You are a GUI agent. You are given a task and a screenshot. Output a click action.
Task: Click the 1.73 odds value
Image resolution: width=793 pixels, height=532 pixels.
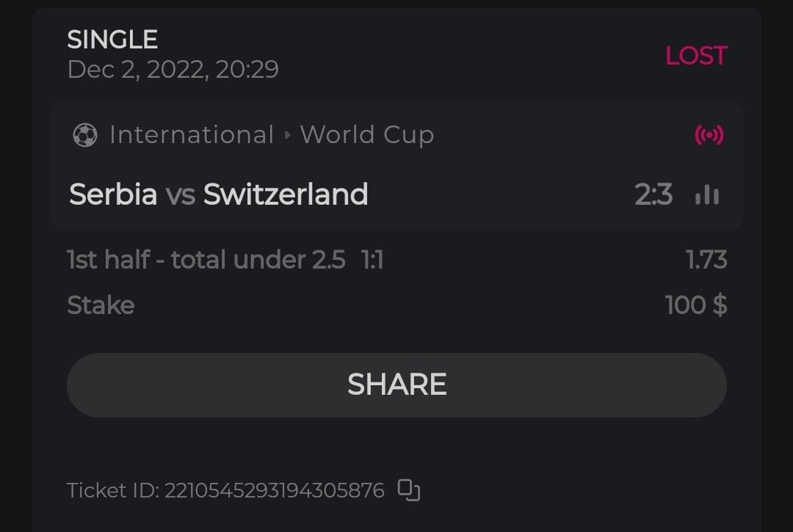click(x=706, y=260)
